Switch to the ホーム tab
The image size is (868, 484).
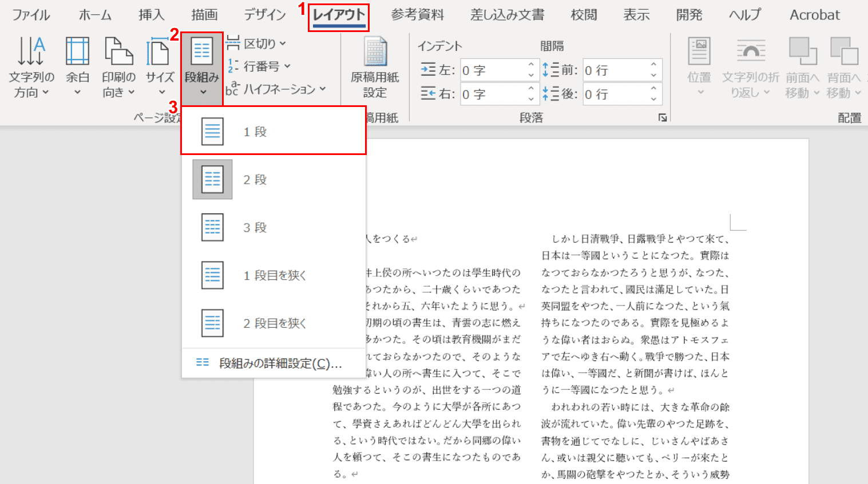click(x=95, y=15)
